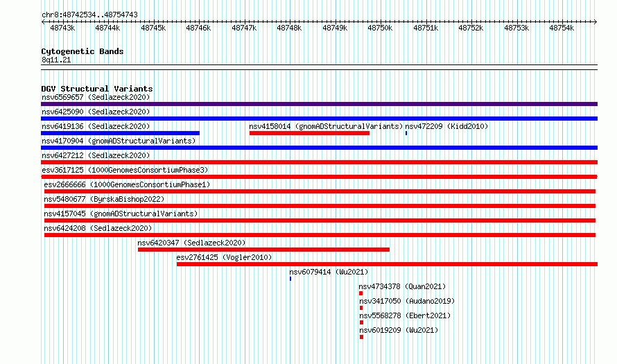Click the blue nsv4170904 variant bar
617x364 pixels.
click(x=319, y=148)
